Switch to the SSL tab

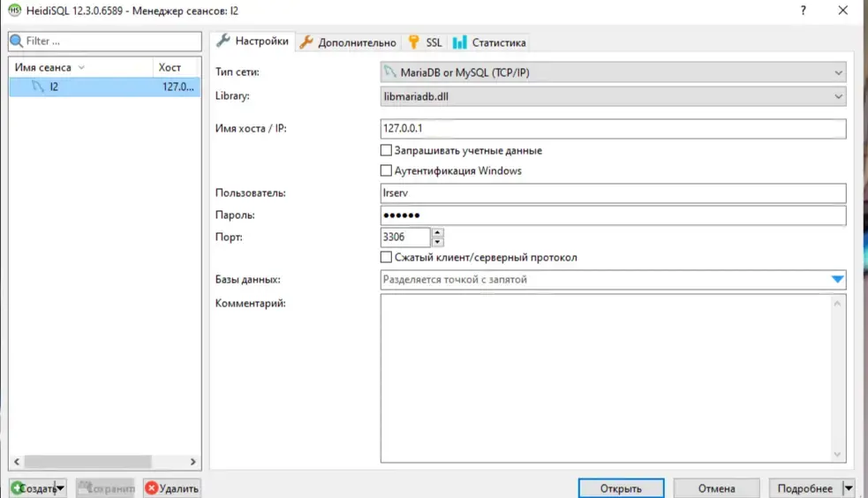[x=425, y=42]
